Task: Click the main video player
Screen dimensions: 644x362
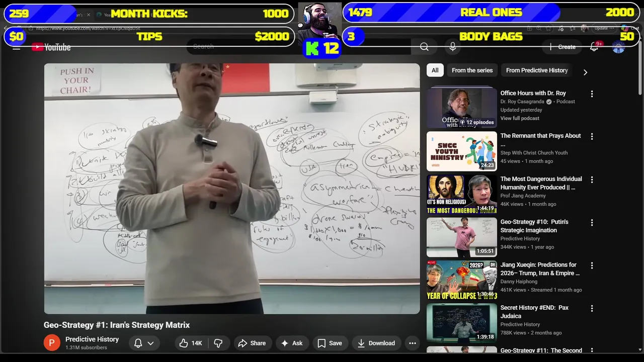Action: tap(232, 189)
